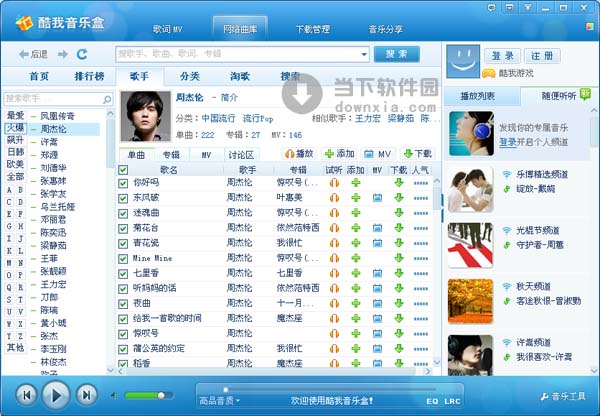Image resolution: width=600 pixels, height=416 pixels.
Task: Click the 播放 play-all button
Action: 299,154
